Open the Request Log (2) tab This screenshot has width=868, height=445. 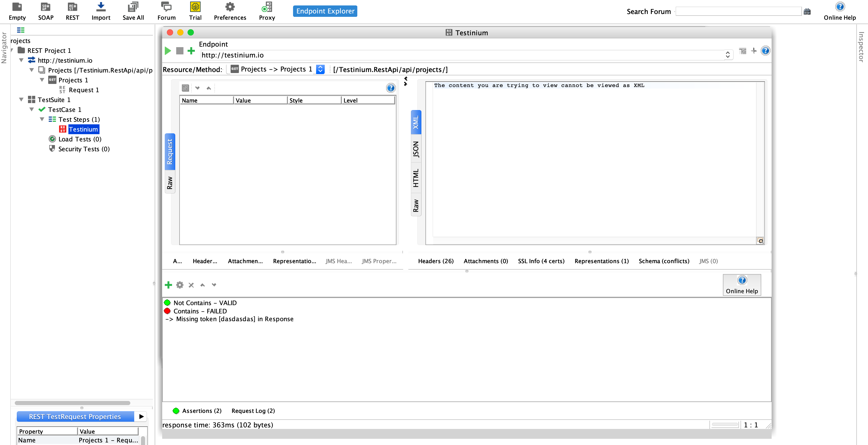[253, 411]
